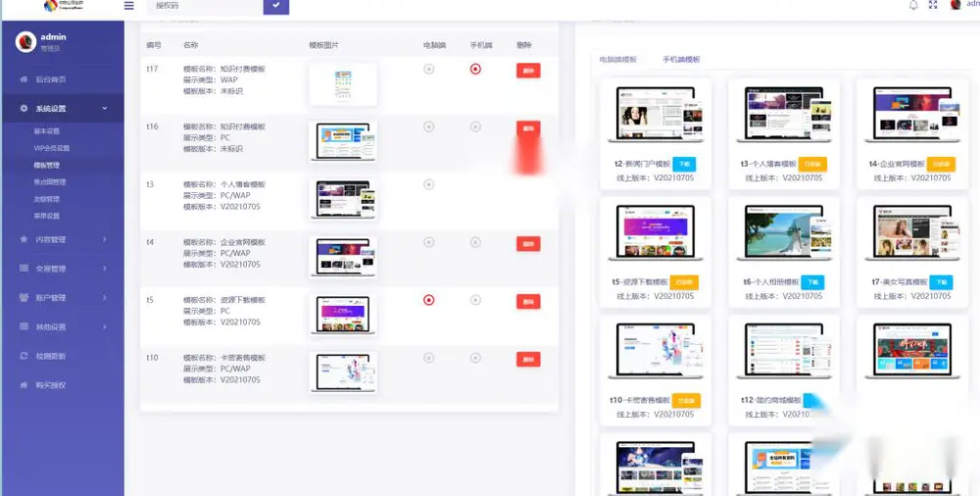The height and width of the screenshot is (496, 980).
Task: Expand the 交易管理 chevron
Action: click(x=105, y=269)
